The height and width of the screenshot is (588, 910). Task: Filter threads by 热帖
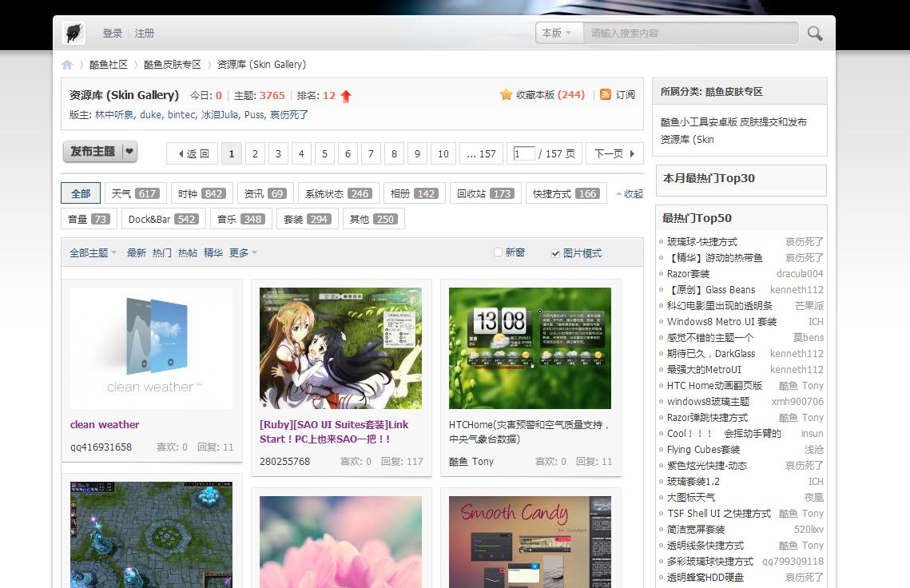pos(188,253)
